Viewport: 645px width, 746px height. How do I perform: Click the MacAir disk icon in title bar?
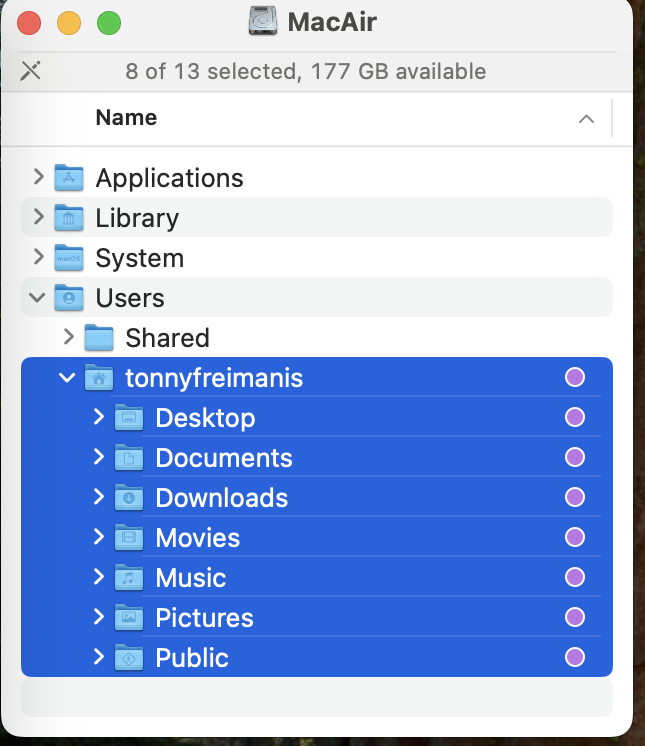(x=263, y=20)
